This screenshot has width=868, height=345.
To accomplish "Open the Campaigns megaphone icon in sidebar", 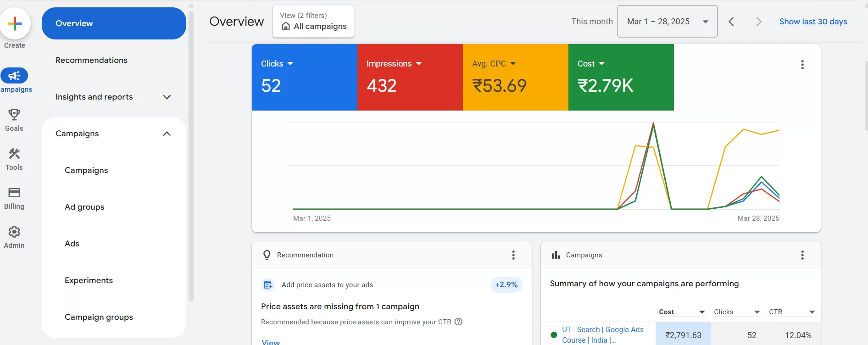I will 14,76.
